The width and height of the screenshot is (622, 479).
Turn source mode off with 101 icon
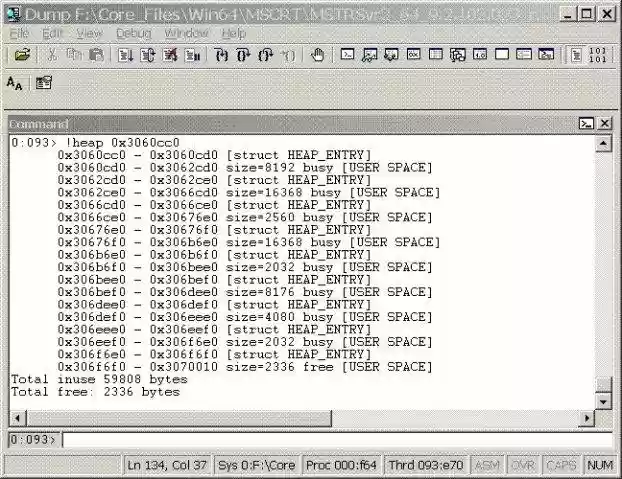pyautogui.click(x=597, y=55)
